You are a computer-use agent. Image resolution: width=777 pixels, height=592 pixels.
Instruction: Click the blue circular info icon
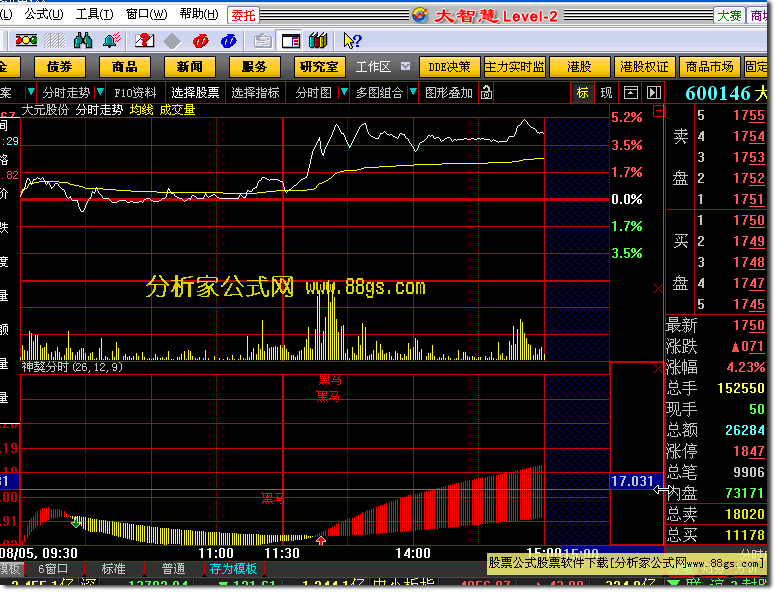229,41
